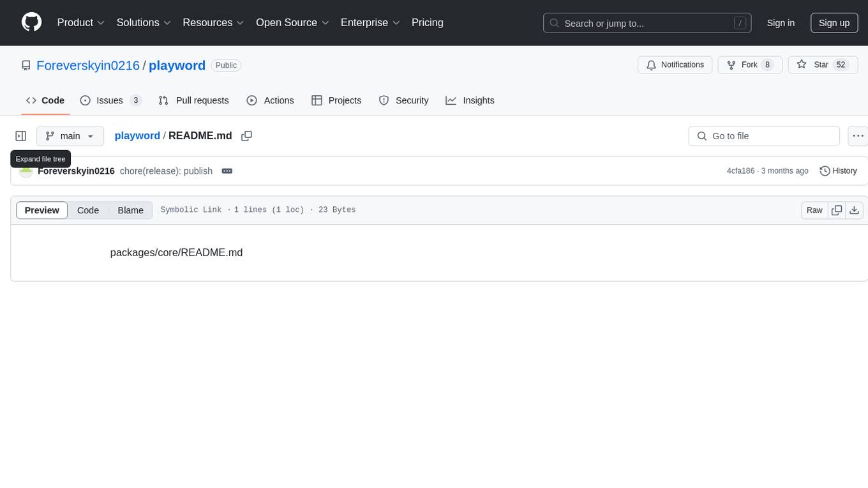Click the Public visibility label
The width and height of the screenshot is (868, 488).
(226, 65)
